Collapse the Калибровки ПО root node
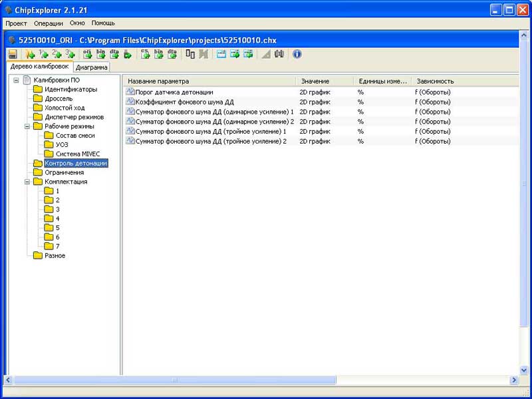 click(x=16, y=80)
